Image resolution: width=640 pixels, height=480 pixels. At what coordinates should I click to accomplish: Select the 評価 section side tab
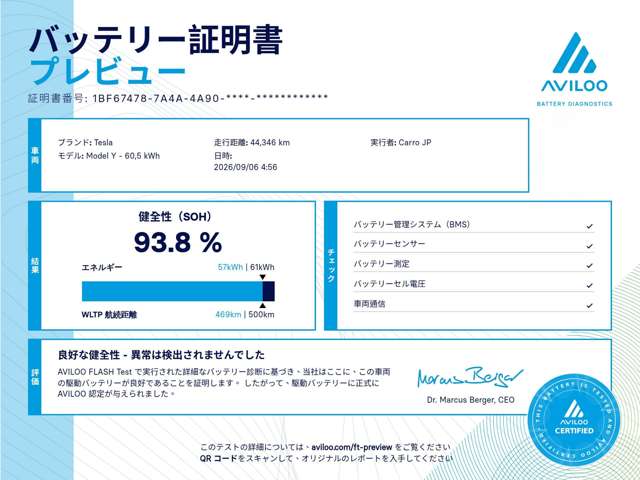(x=35, y=377)
